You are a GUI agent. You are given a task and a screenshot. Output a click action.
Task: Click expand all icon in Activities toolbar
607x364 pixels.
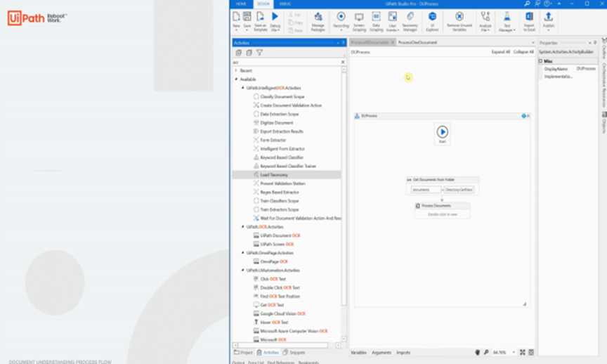pyautogui.click(x=238, y=53)
